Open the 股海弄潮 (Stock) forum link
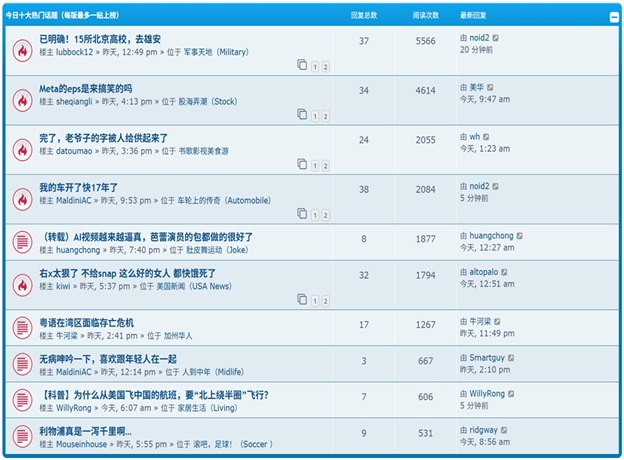Image resolution: width=624 pixels, height=460 pixels. pyautogui.click(x=211, y=101)
